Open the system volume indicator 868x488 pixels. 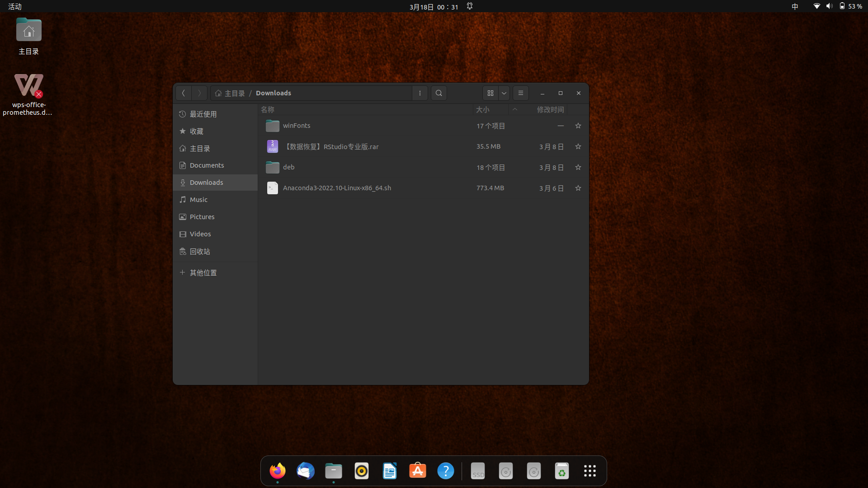pyautogui.click(x=829, y=6)
